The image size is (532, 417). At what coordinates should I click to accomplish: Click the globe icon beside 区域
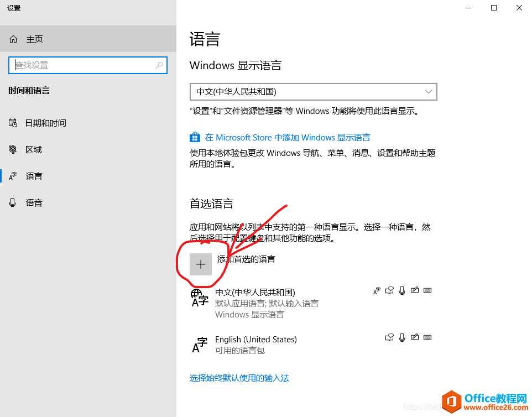[x=13, y=149]
